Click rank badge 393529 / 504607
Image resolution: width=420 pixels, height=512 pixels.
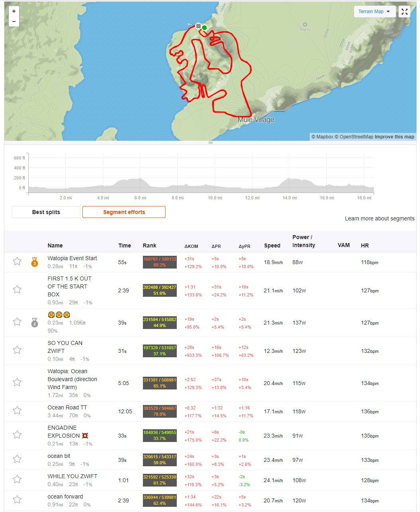(x=160, y=411)
